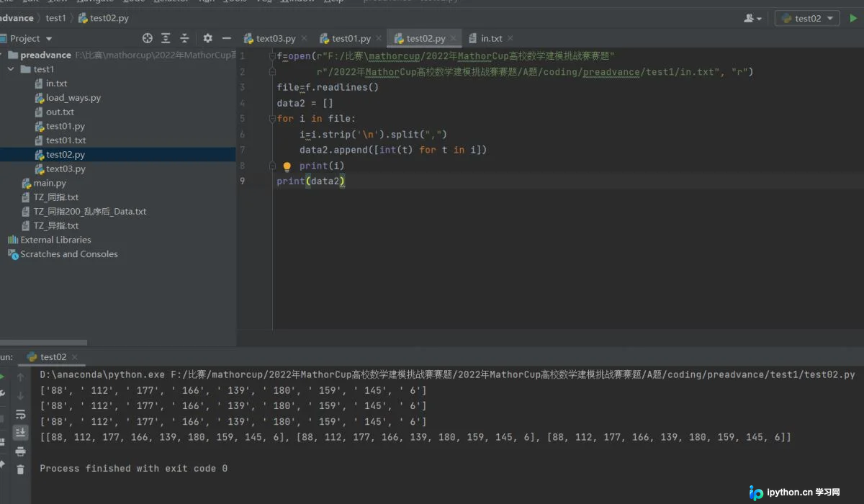Open the test02 run configuration dropdown

(807, 18)
